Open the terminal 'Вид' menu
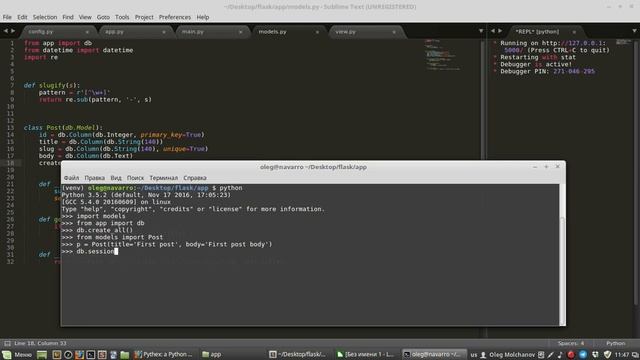 (x=116, y=178)
